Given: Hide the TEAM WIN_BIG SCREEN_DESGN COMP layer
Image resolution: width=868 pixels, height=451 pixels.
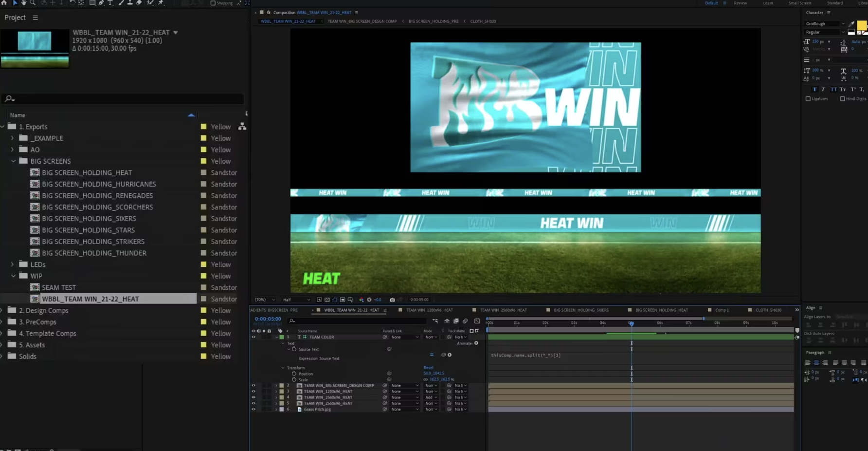Looking at the screenshot, I should point(253,385).
